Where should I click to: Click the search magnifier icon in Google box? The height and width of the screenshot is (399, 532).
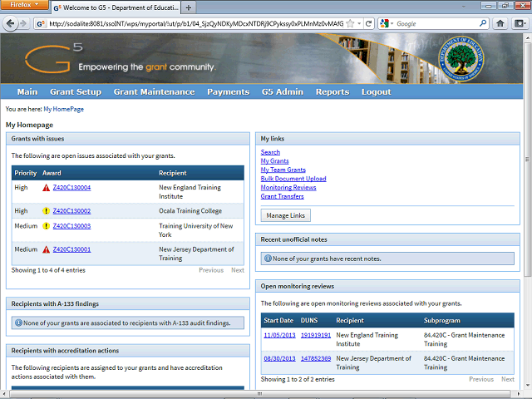(483, 23)
